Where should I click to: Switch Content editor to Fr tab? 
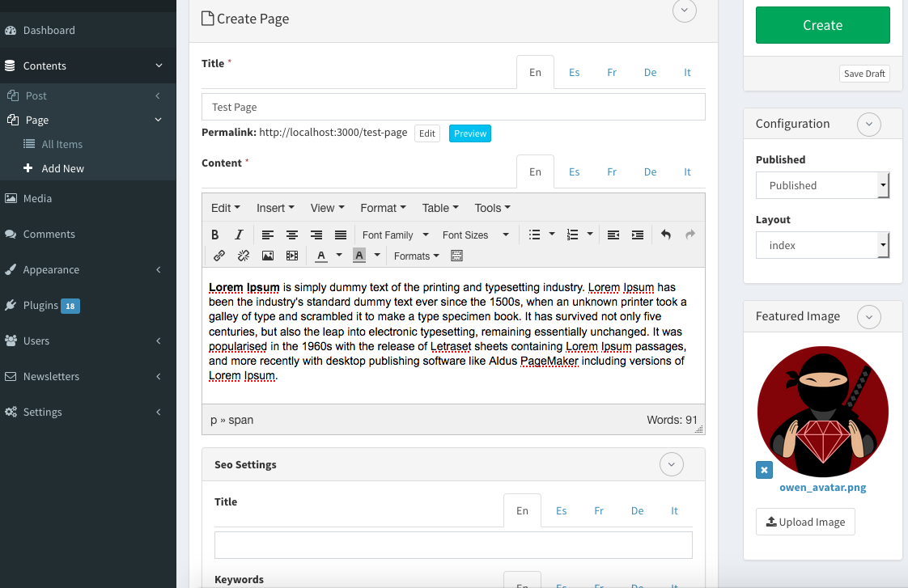pos(612,172)
